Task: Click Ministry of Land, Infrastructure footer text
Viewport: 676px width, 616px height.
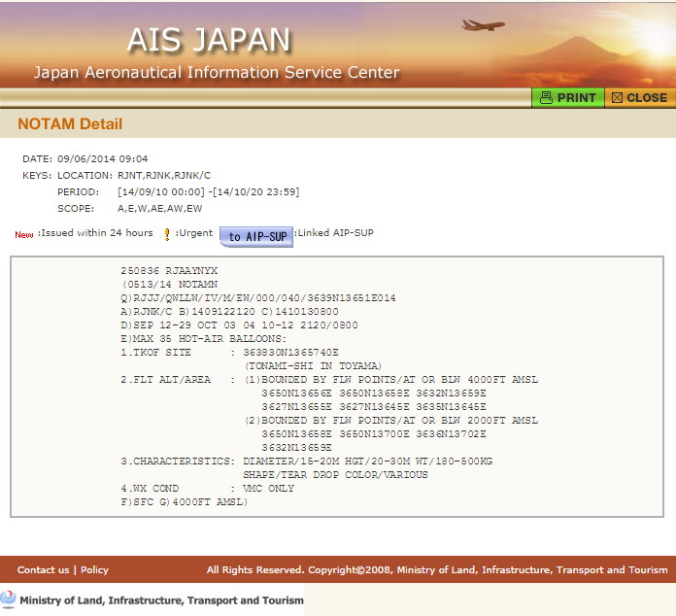Action: pyautogui.click(x=161, y=600)
